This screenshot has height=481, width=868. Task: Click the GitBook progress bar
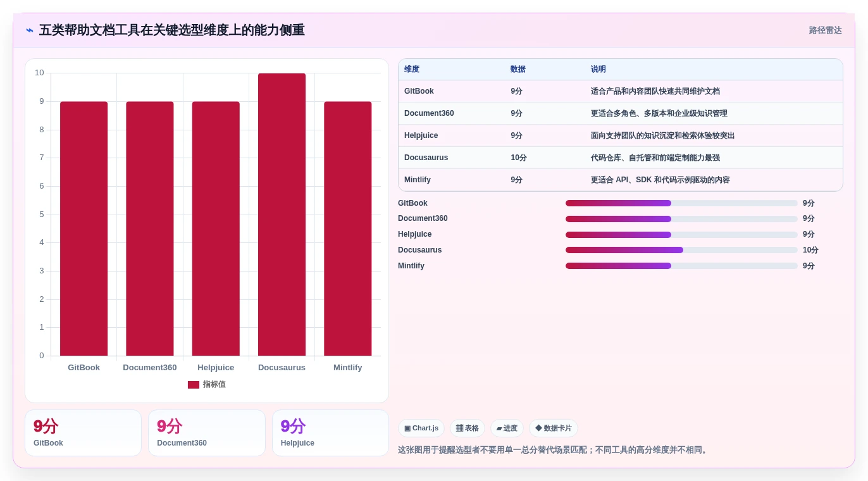click(x=681, y=203)
